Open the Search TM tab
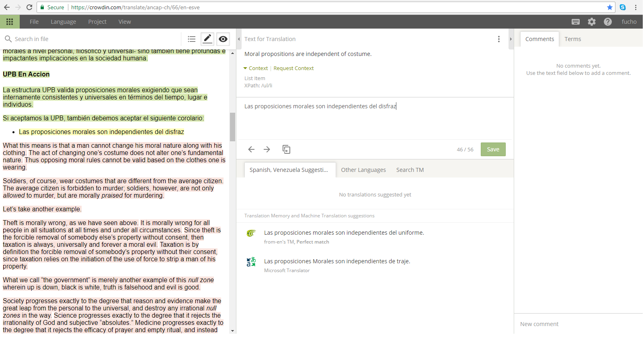Screen dimensions: 644x347 pyautogui.click(x=410, y=170)
